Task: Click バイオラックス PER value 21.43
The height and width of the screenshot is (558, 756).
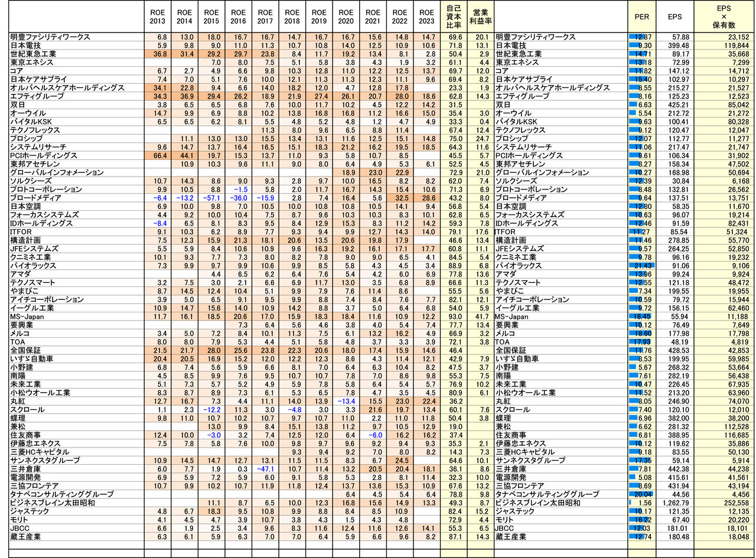Action: (642, 265)
